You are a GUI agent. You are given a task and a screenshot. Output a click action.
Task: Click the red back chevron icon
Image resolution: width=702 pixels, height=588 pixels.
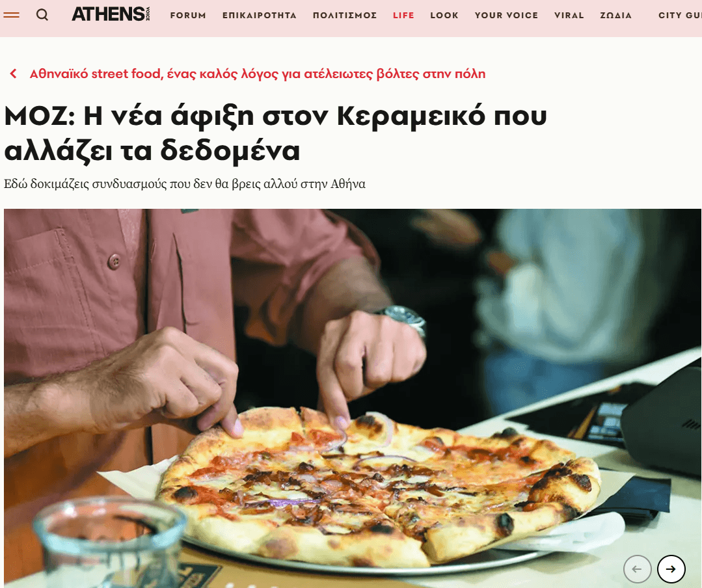(14, 73)
